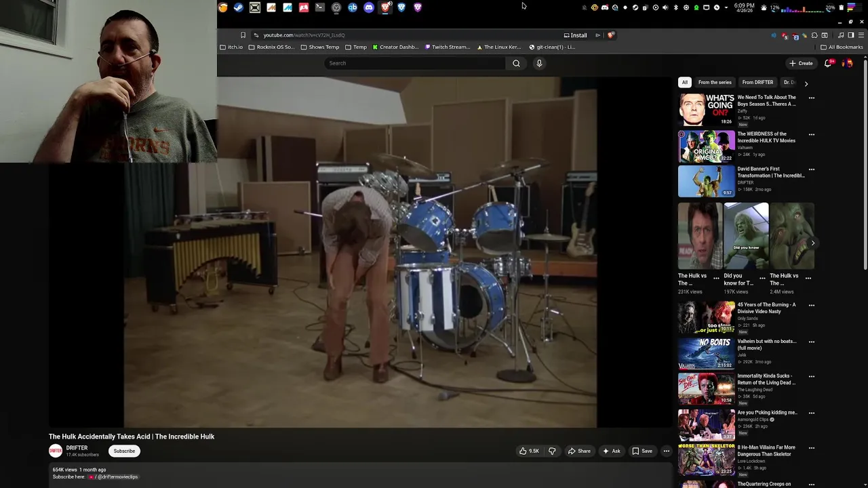Expand the system tray hidden icons arrow
Viewport: 868px width, 488px height.
pyautogui.click(x=726, y=7)
